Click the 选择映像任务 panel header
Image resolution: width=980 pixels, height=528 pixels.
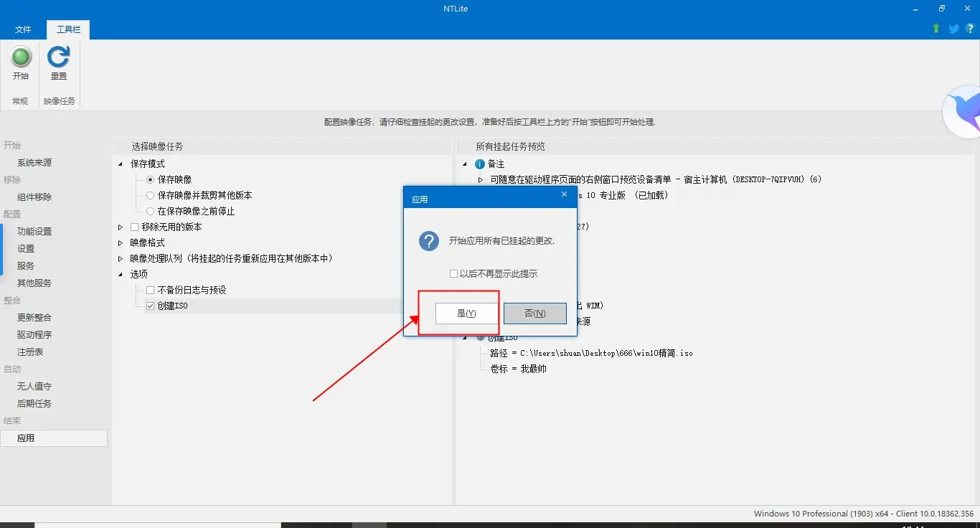pyautogui.click(x=157, y=146)
